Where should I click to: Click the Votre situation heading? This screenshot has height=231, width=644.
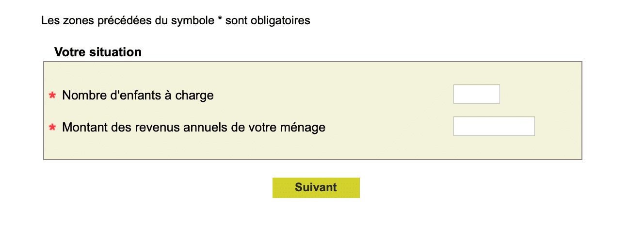(x=97, y=52)
